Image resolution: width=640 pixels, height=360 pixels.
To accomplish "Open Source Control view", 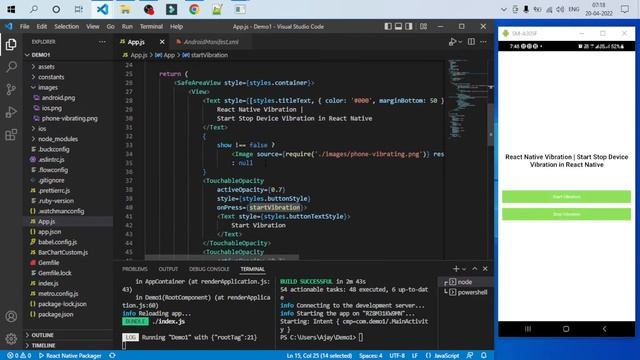I will [x=11, y=89].
